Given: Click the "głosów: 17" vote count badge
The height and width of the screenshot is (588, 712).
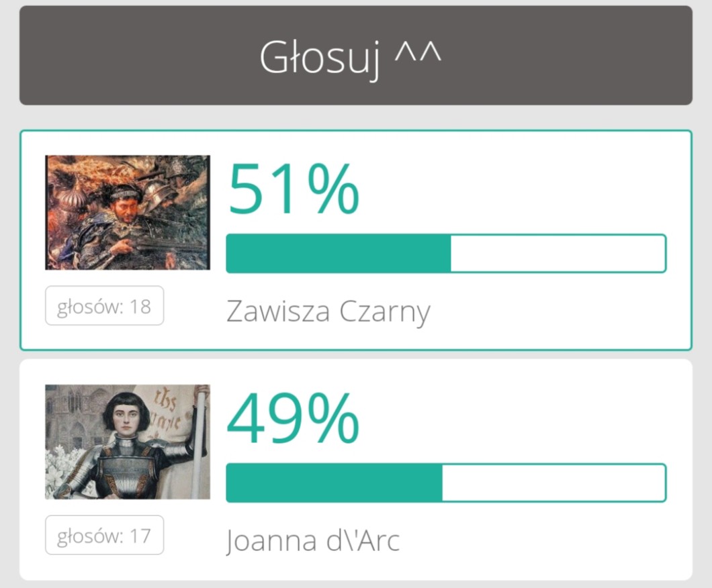Looking at the screenshot, I should pyautogui.click(x=104, y=535).
